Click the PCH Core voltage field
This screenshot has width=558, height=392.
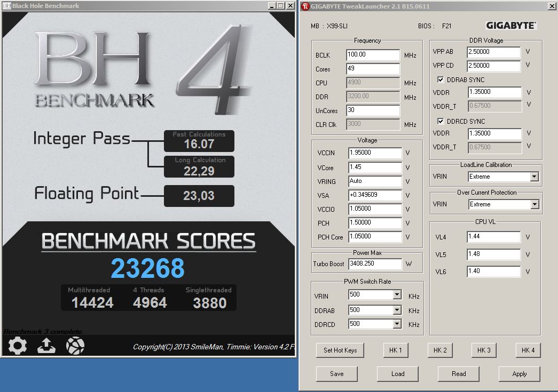375,237
